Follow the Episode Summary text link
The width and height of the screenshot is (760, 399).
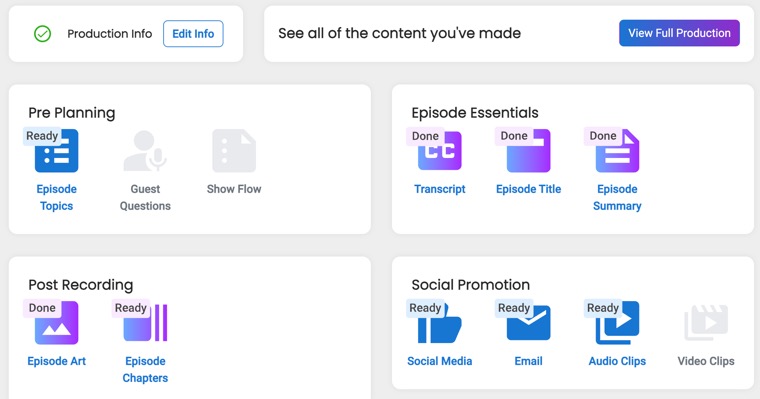pyautogui.click(x=617, y=197)
